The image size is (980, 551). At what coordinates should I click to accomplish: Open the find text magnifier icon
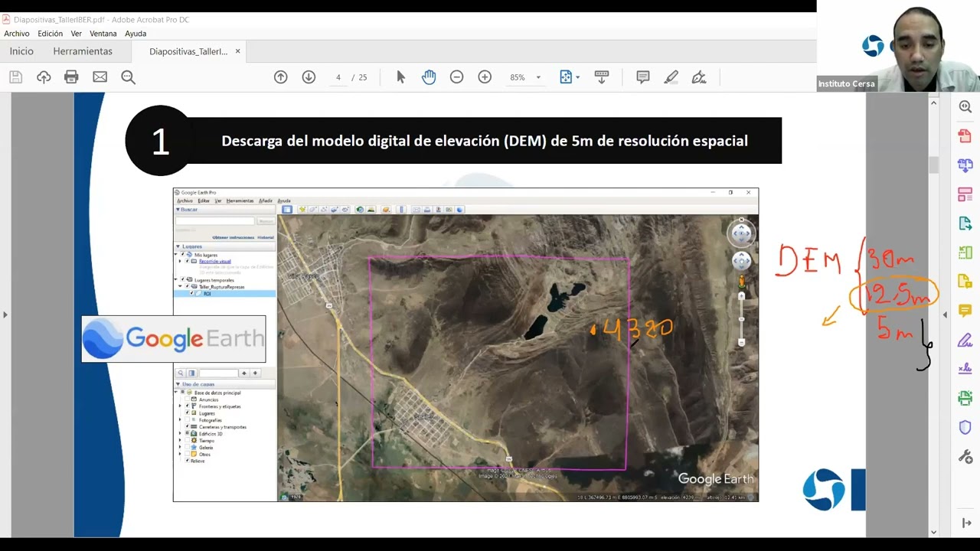(x=128, y=77)
